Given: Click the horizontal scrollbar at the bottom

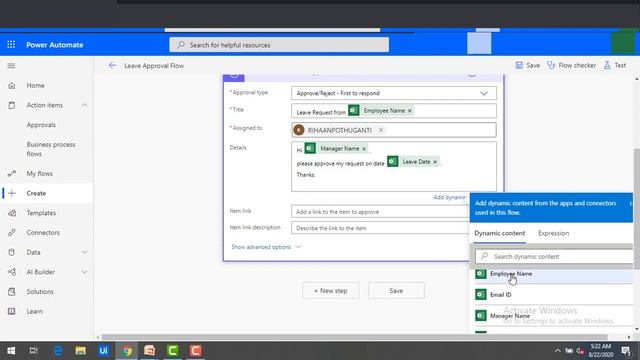Looking at the screenshot, I should pos(354,337).
